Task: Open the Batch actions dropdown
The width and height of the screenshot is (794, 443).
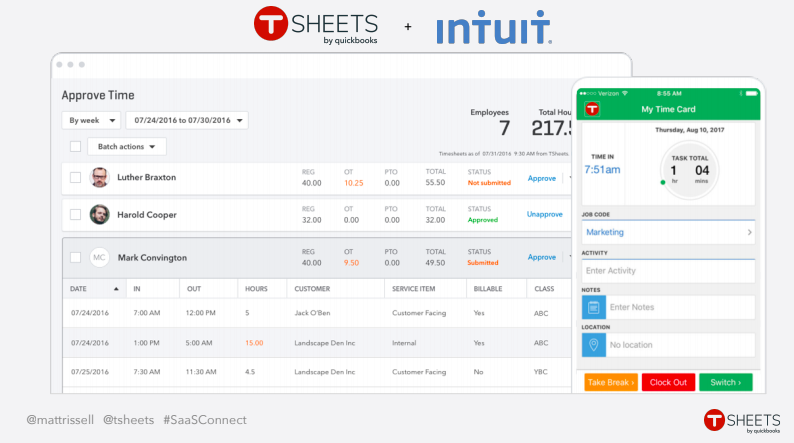Action: coord(127,146)
